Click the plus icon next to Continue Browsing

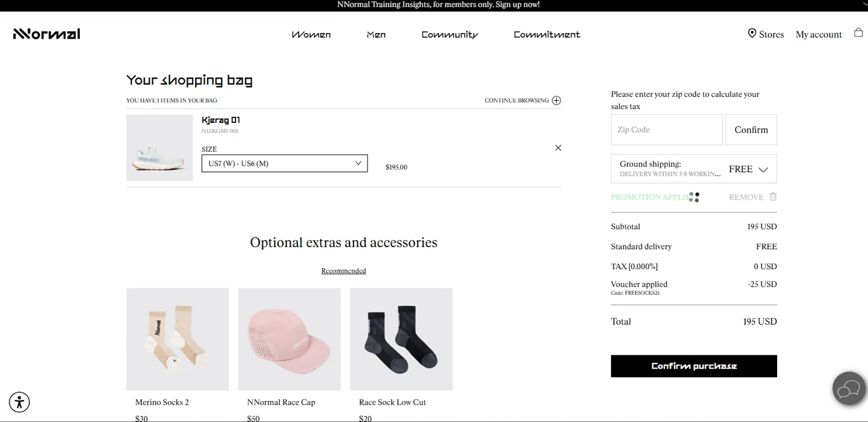tap(556, 101)
